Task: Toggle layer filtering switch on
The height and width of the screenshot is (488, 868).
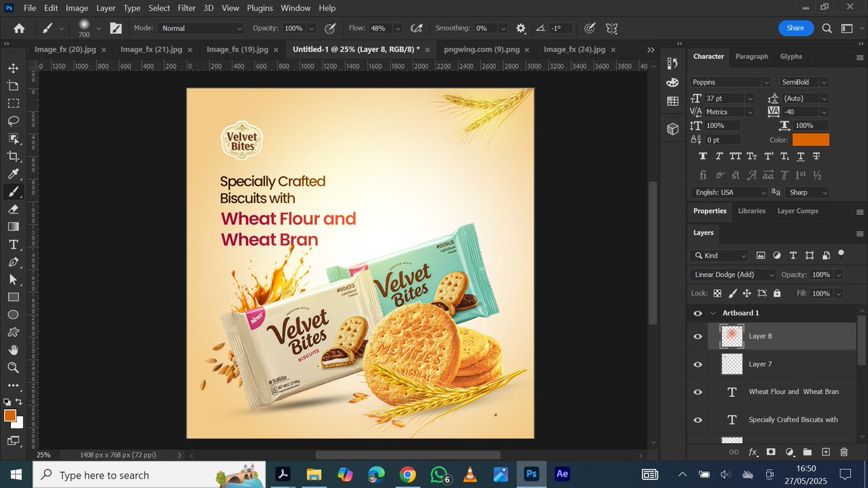Action: tap(841, 254)
